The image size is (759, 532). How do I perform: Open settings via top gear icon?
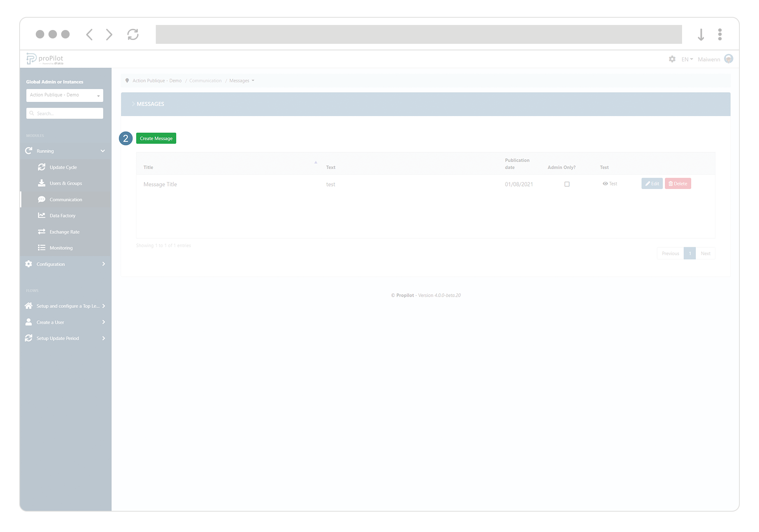click(x=672, y=59)
